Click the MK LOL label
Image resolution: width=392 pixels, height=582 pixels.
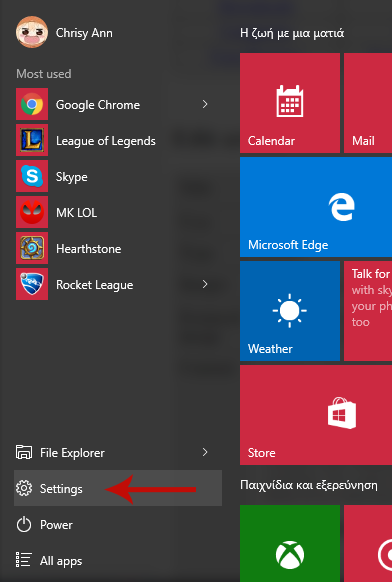[x=76, y=213]
